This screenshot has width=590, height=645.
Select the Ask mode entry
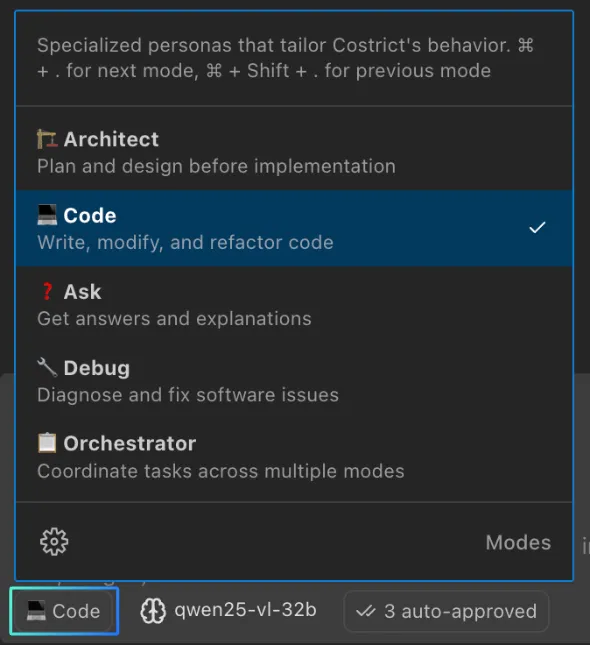[294, 304]
